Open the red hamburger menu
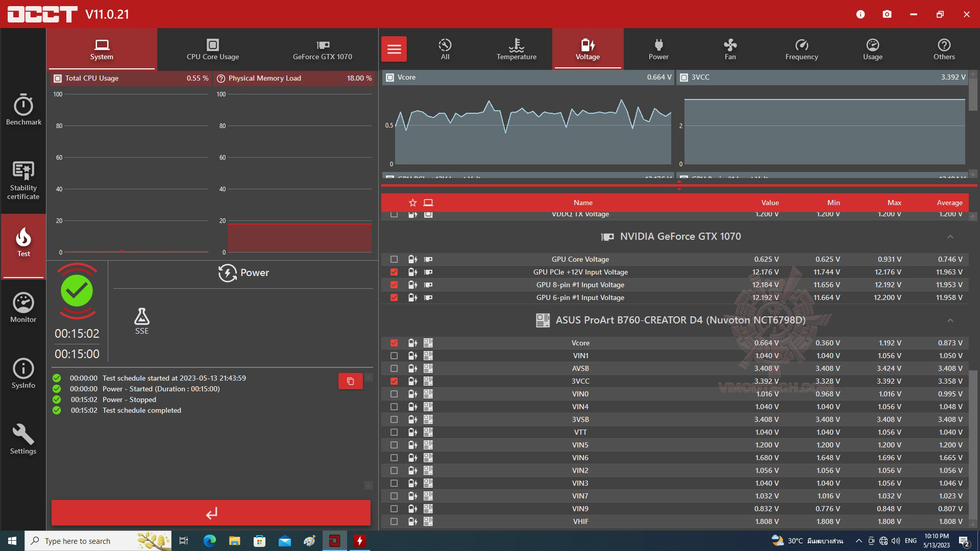Screen dimensions: 980x551 pyautogui.click(x=394, y=49)
